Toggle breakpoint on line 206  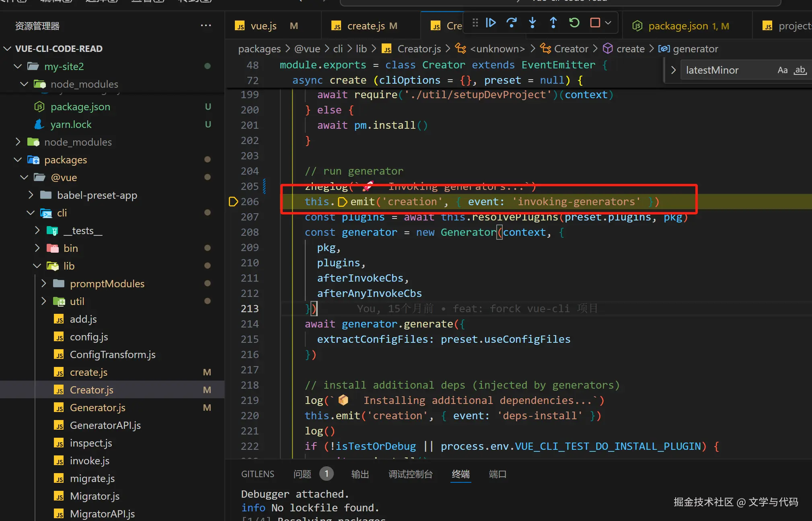pos(233,202)
